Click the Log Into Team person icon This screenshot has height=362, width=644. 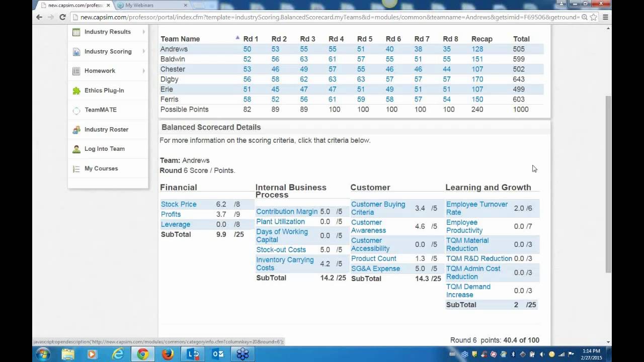pyautogui.click(x=76, y=149)
